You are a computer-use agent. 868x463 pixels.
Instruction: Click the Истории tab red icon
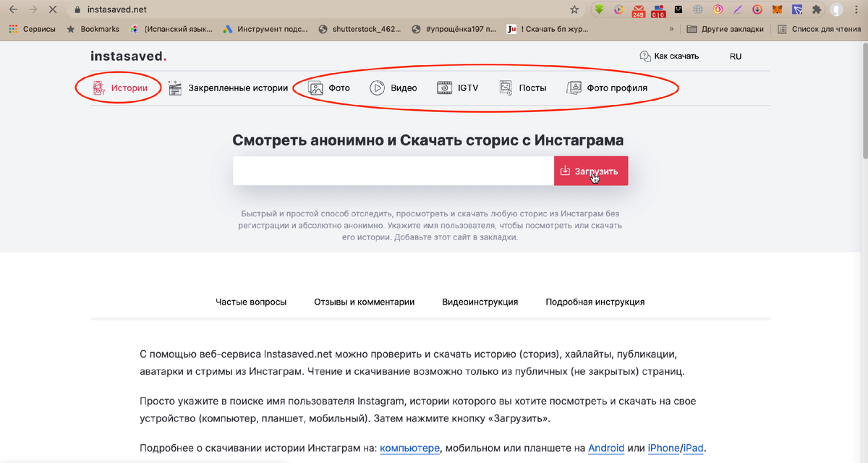(99, 88)
